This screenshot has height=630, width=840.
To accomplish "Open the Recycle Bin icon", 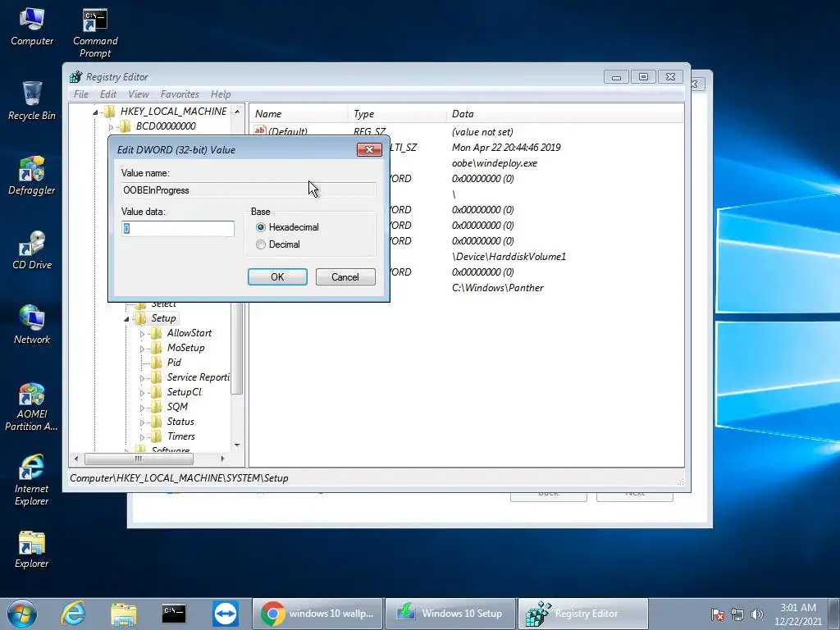I will (x=32, y=100).
